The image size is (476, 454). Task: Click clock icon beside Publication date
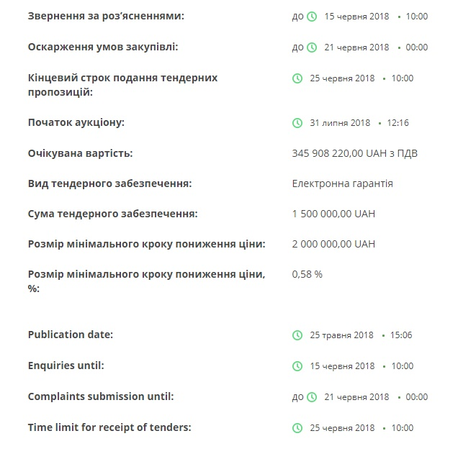coord(297,335)
